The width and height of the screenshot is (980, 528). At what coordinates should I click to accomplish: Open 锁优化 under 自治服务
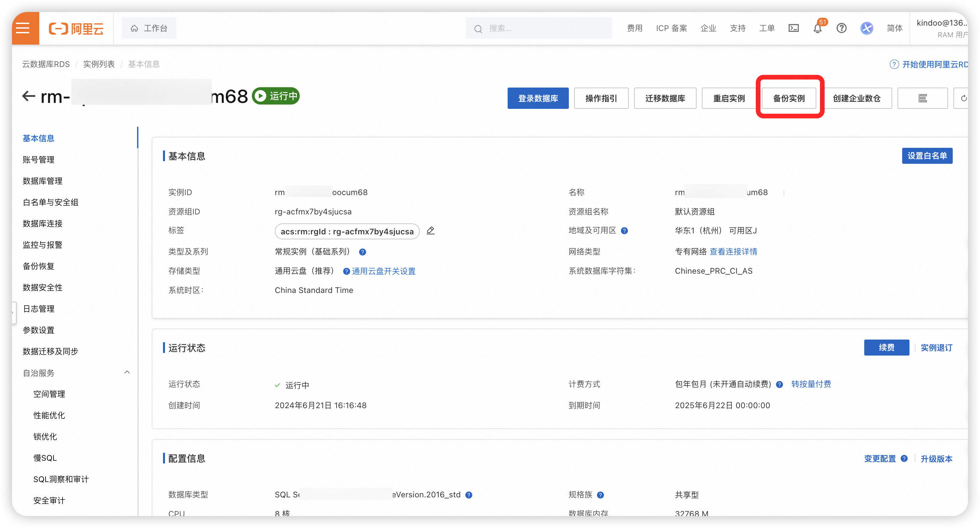[45, 437]
